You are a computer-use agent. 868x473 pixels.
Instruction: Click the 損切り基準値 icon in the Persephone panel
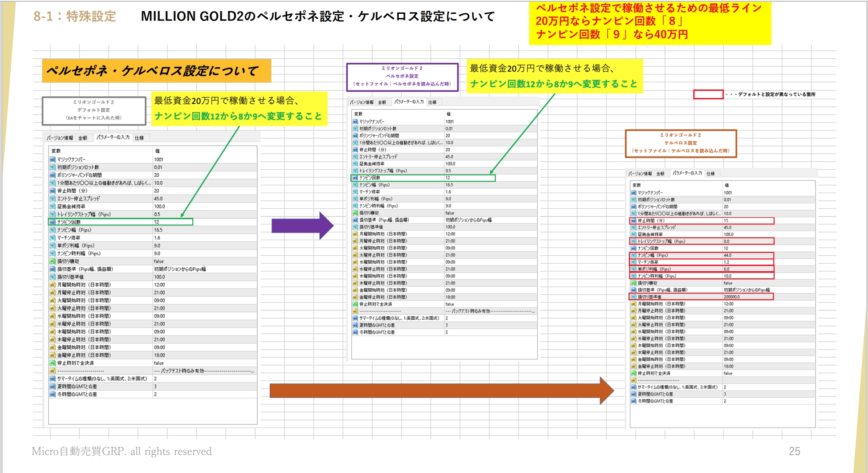pos(355,227)
